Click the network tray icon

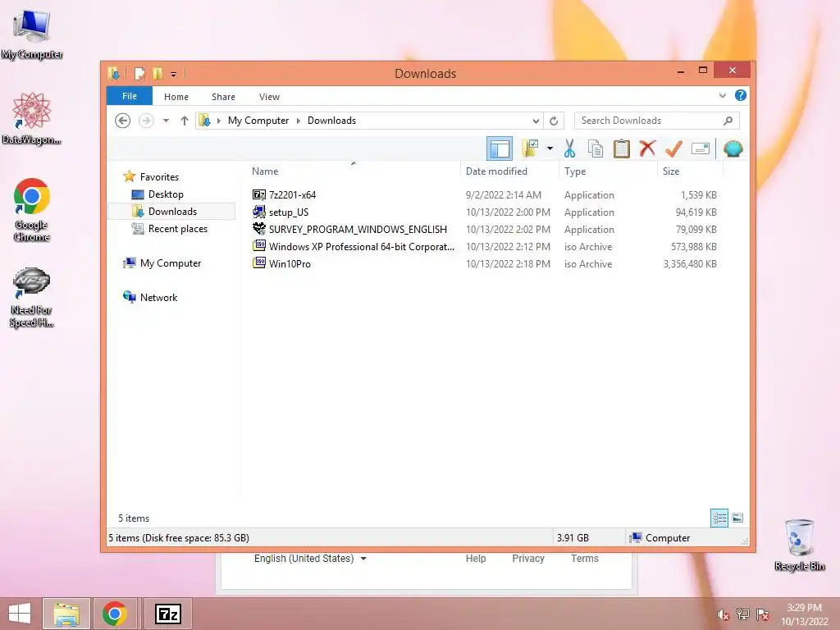click(x=743, y=614)
